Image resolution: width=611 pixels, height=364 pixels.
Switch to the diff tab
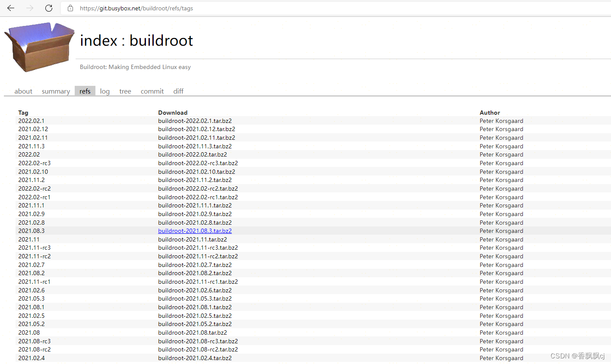click(x=178, y=91)
